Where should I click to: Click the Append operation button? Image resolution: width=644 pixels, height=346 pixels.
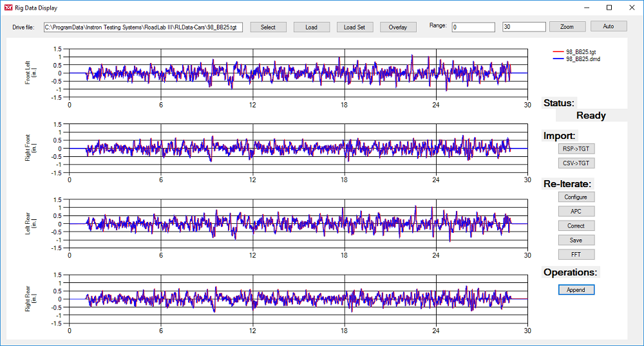576,289
